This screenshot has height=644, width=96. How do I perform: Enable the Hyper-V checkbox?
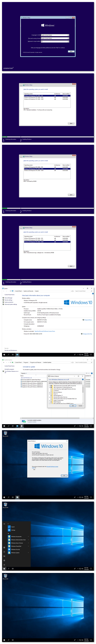click(51, 394)
